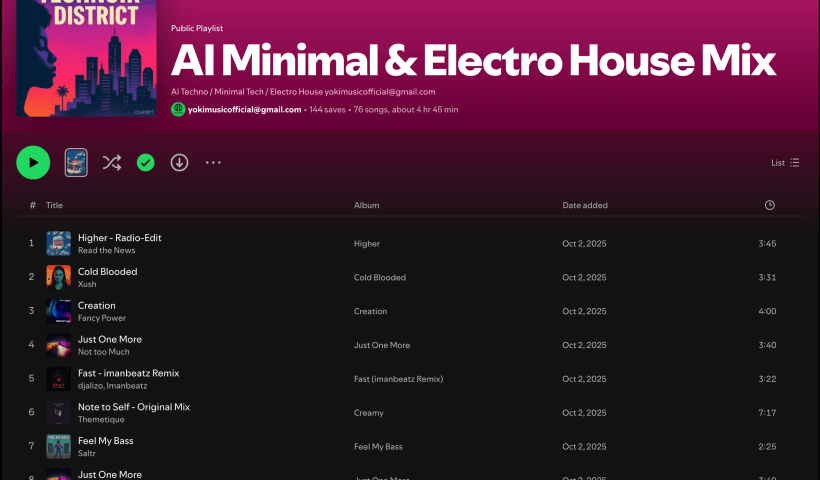820x480 pixels.
Task: Select the Feel My Bass track title
Action: pos(105,441)
